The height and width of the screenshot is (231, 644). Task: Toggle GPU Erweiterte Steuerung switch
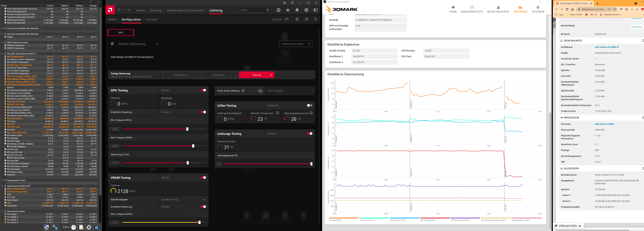click(x=203, y=112)
